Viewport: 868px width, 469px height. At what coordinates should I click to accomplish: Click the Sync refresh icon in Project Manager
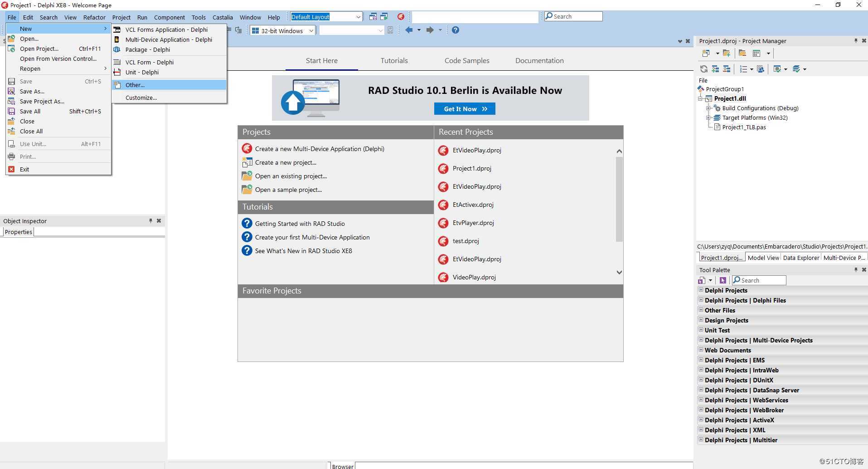tap(704, 69)
